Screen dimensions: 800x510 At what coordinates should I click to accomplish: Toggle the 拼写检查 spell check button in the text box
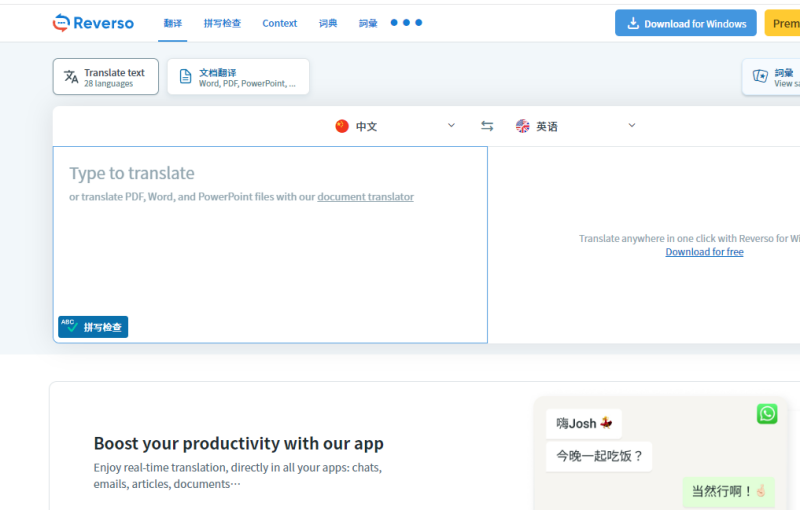[x=93, y=327]
